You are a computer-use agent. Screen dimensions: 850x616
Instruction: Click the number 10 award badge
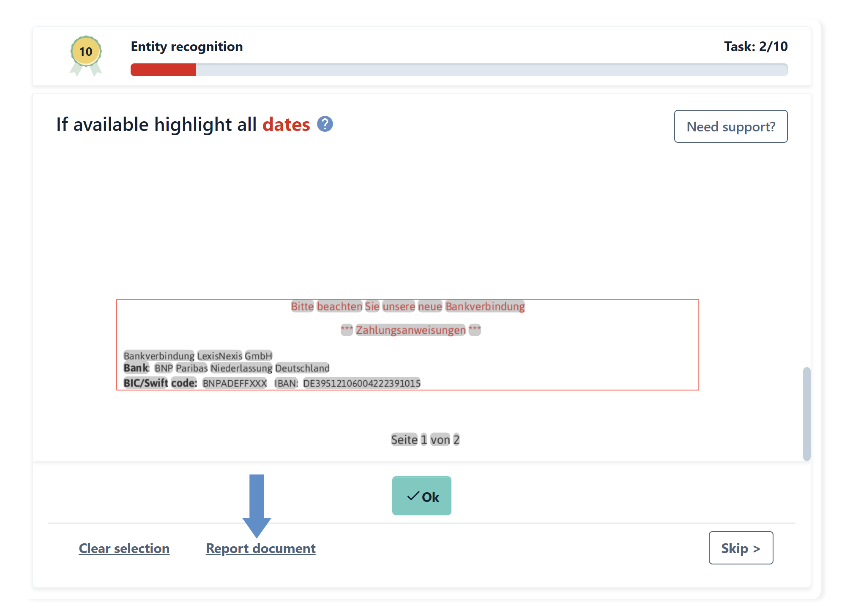[x=85, y=52]
